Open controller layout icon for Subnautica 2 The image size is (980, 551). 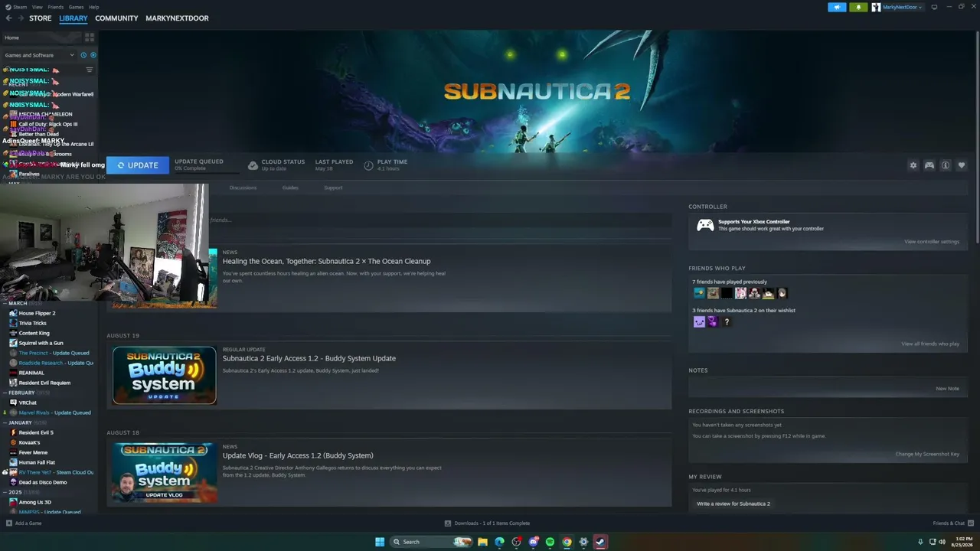929,165
